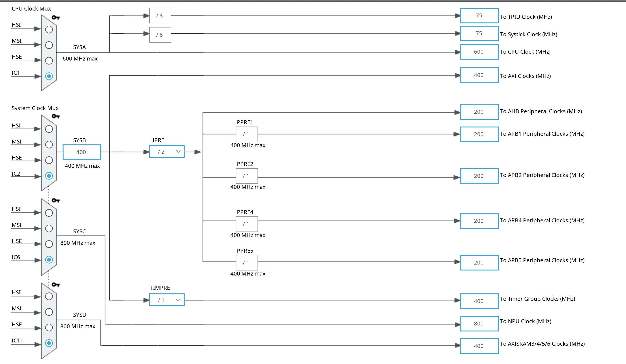Select MSI as CPU Clock Mux source
This screenshot has width=626, height=364.
(x=49, y=45)
